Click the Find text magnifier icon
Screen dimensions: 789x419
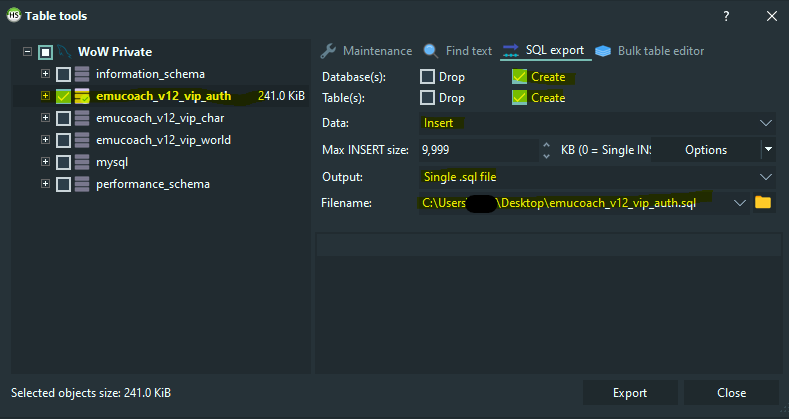coord(431,51)
